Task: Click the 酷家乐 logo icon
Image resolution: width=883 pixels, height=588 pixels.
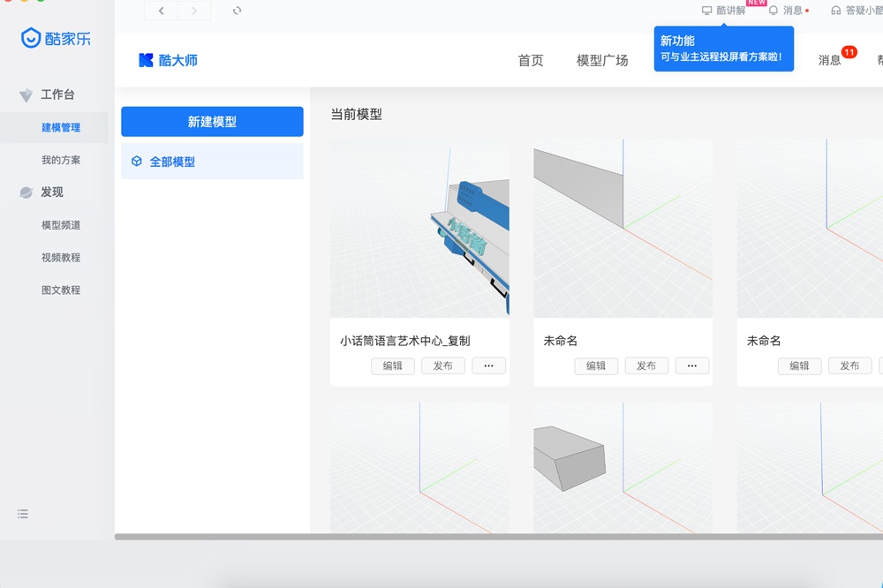Action: click(x=32, y=38)
